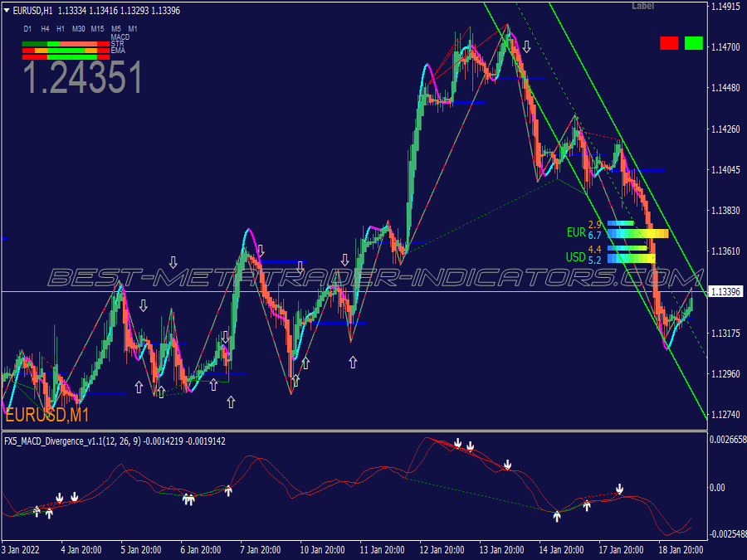747x560 pixels.
Task: Click the 18 Jan 20:00 date label
Action: tap(681, 550)
